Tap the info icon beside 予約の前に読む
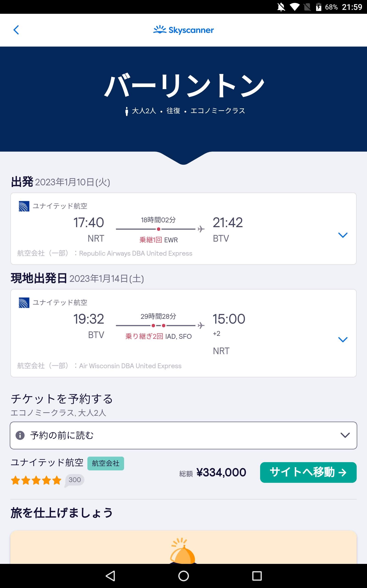 (x=20, y=435)
